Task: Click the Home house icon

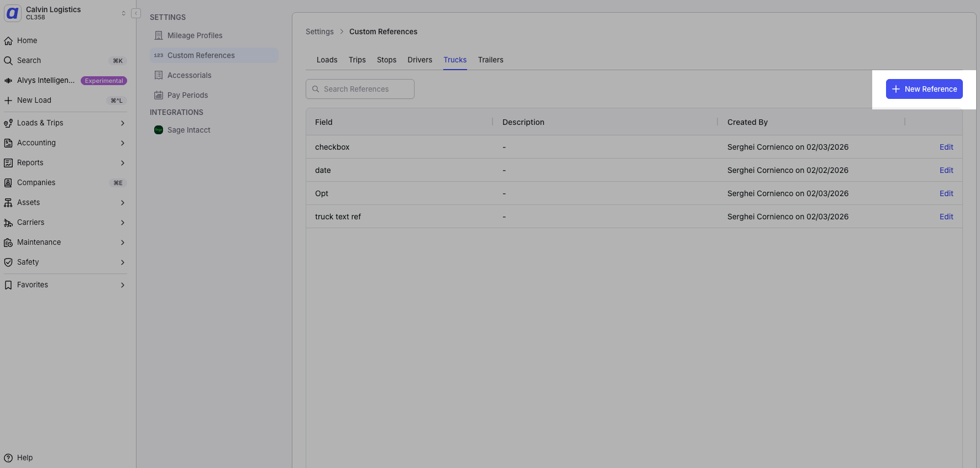Action: 8,41
